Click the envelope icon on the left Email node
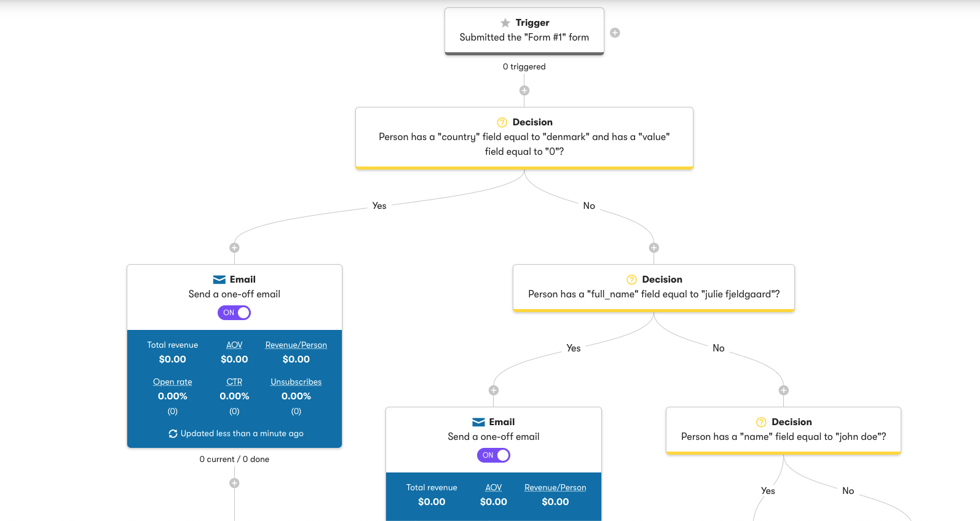Screen dimensions: 980x521 [219, 280]
